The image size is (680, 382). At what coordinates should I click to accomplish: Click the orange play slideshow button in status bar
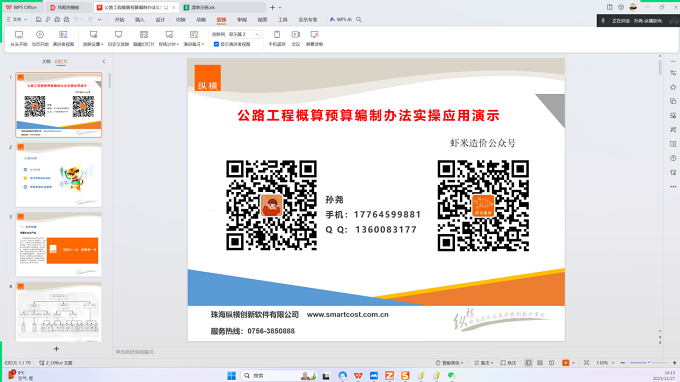pyautogui.click(x=566, y=363)
